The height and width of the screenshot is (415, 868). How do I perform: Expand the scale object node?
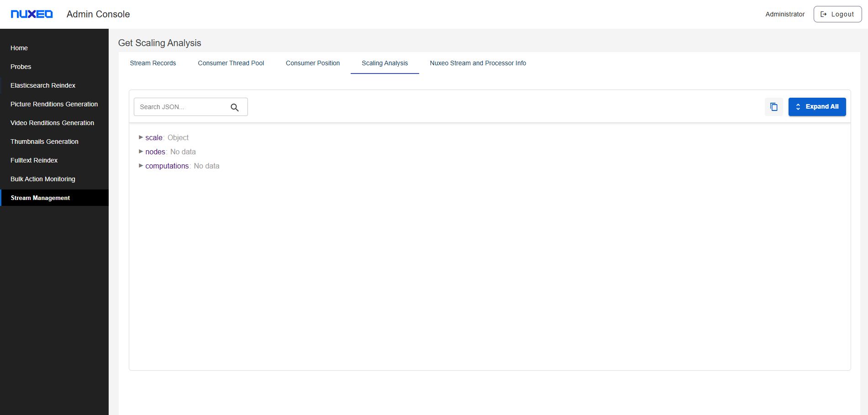[141, 137]
